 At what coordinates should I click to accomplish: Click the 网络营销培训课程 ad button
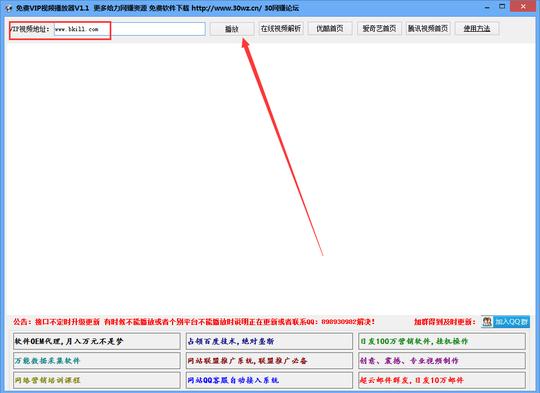coord(97,380)
